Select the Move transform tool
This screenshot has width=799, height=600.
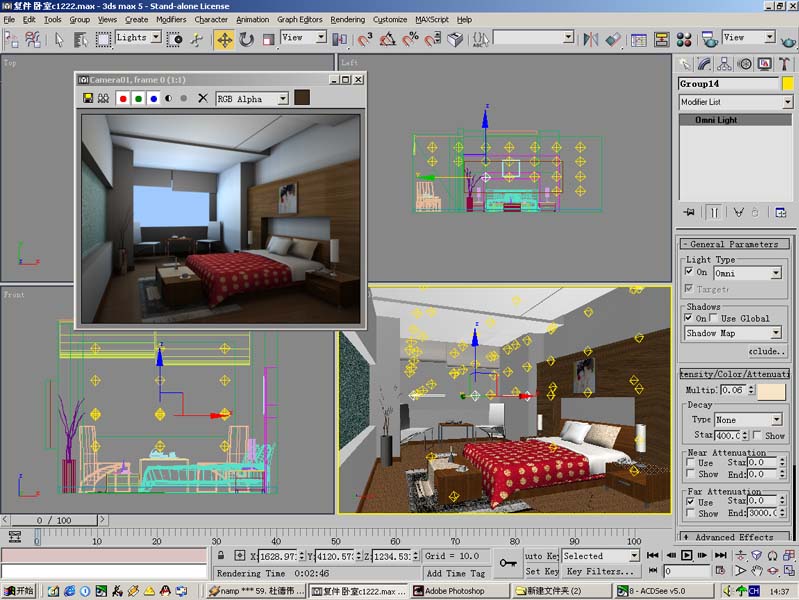coord(224,39)
